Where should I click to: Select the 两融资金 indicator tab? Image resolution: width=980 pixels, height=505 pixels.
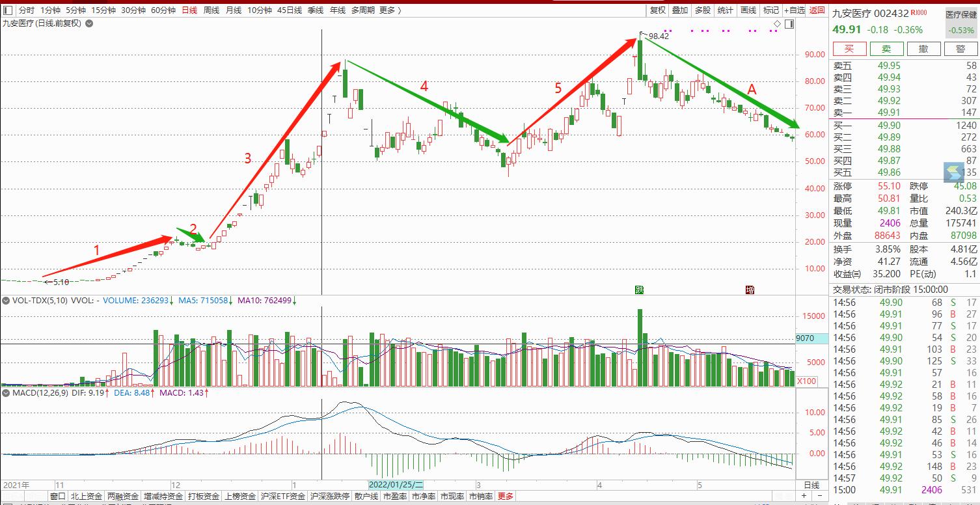click(x=123, y=496)
